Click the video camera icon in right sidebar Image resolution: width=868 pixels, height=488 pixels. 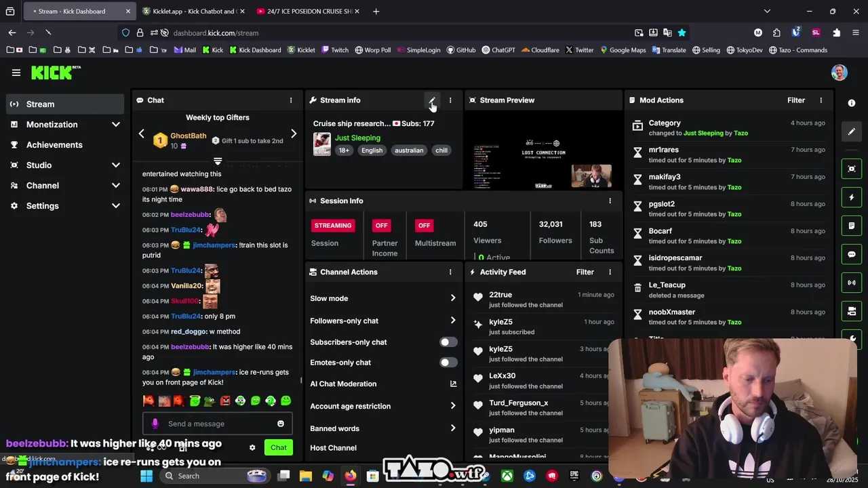point(852,311)
